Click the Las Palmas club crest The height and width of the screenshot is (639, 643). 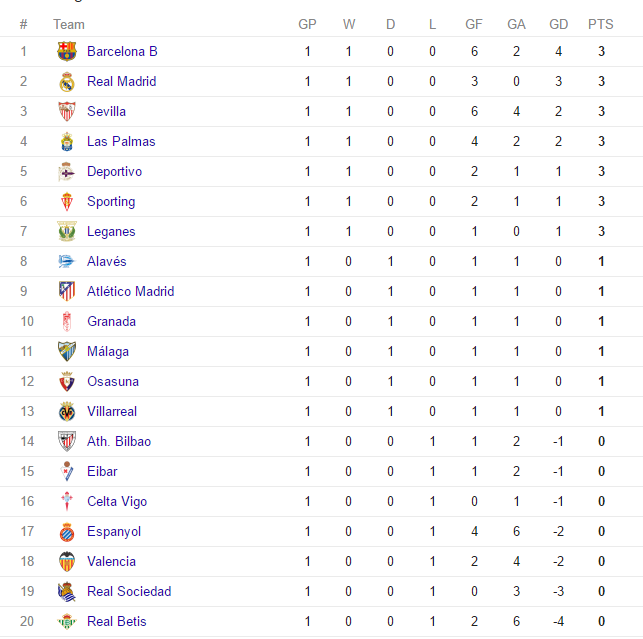point(67,141)
